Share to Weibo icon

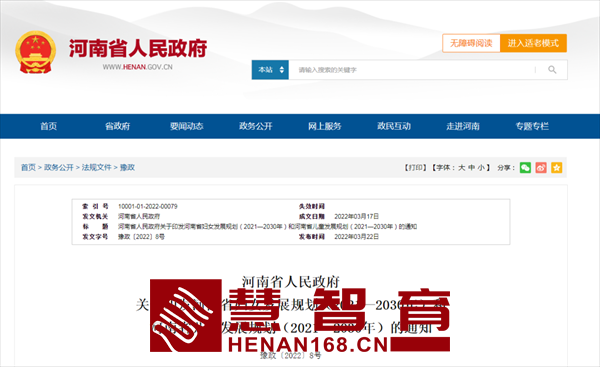pyautogui.click(x=541, y=168)
